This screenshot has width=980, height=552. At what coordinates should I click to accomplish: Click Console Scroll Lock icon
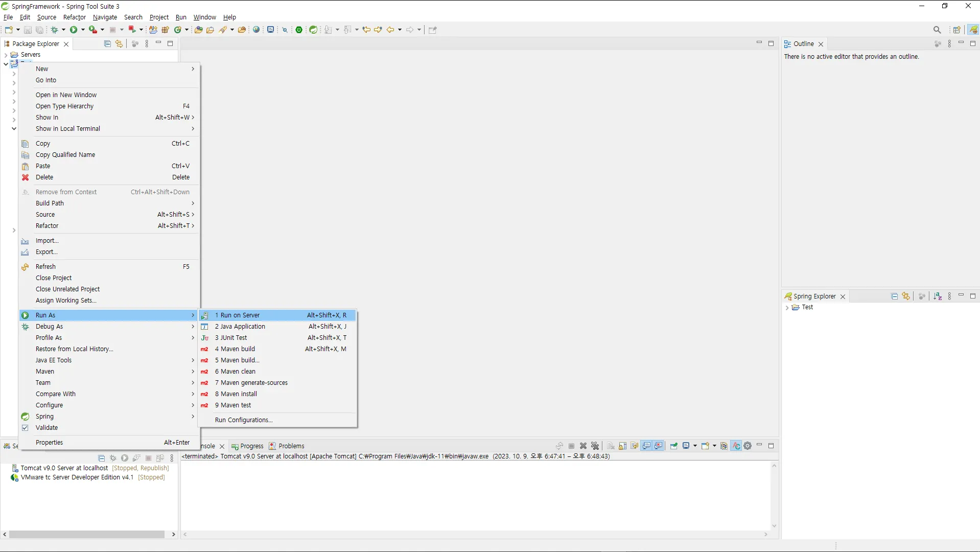623,446
